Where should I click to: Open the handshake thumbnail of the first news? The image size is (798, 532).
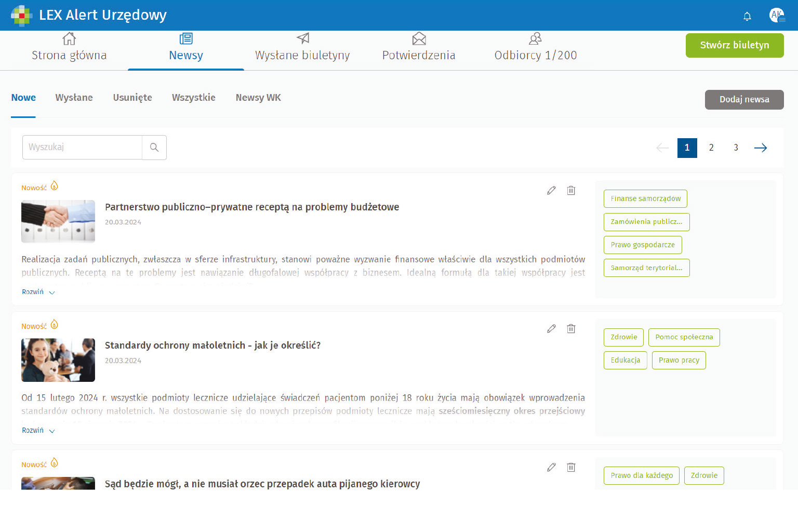click(x=58, y=221)
